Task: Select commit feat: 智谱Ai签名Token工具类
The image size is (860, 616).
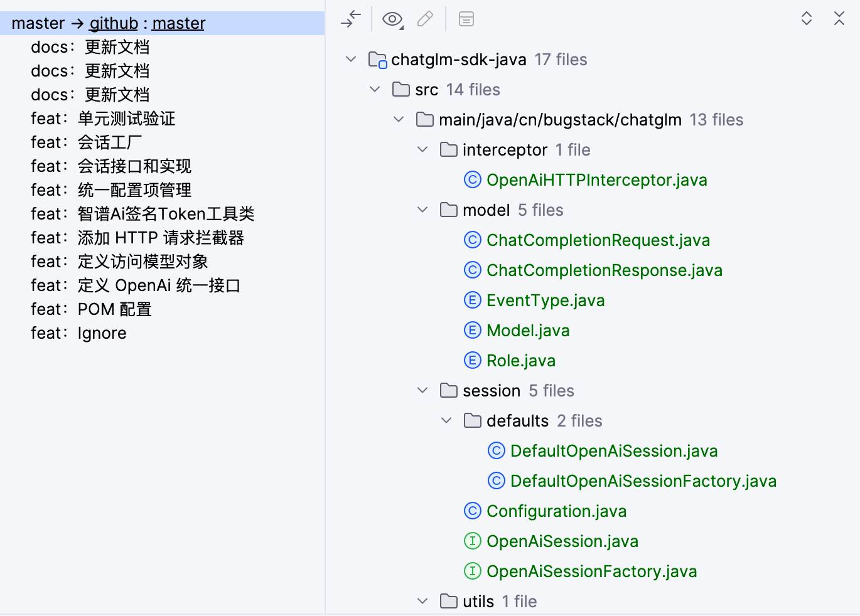Action: 142,214
